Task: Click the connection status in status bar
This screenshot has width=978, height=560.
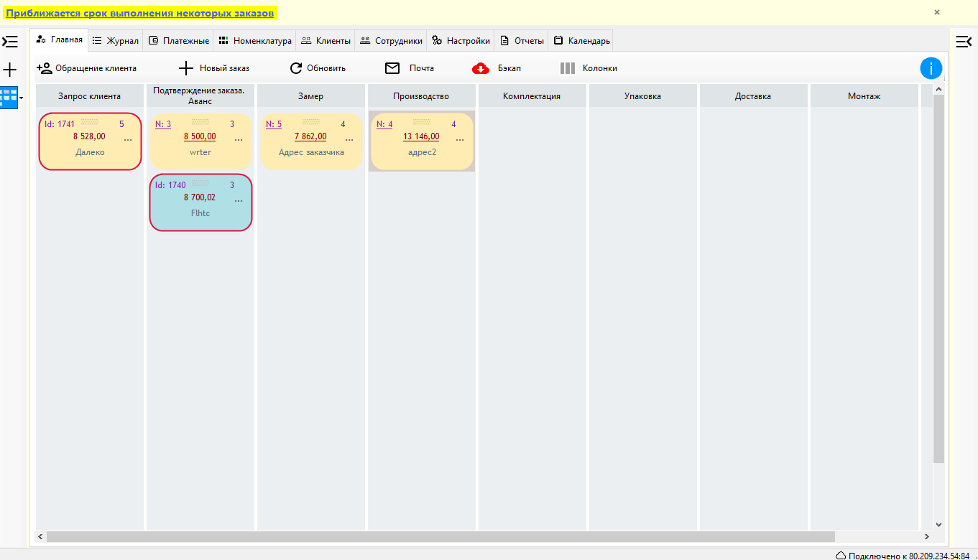Action: 902,555
